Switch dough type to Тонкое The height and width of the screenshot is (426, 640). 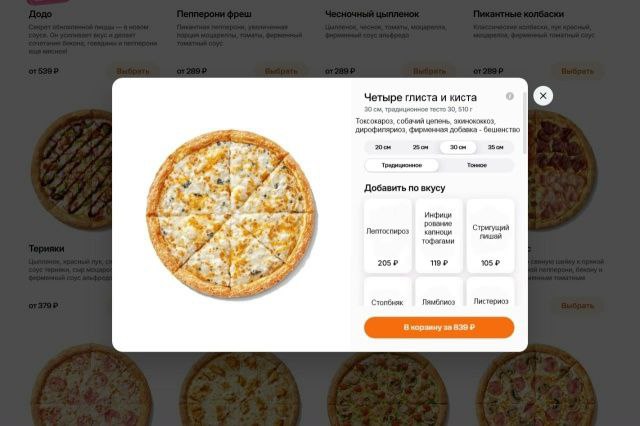(476, 165)
